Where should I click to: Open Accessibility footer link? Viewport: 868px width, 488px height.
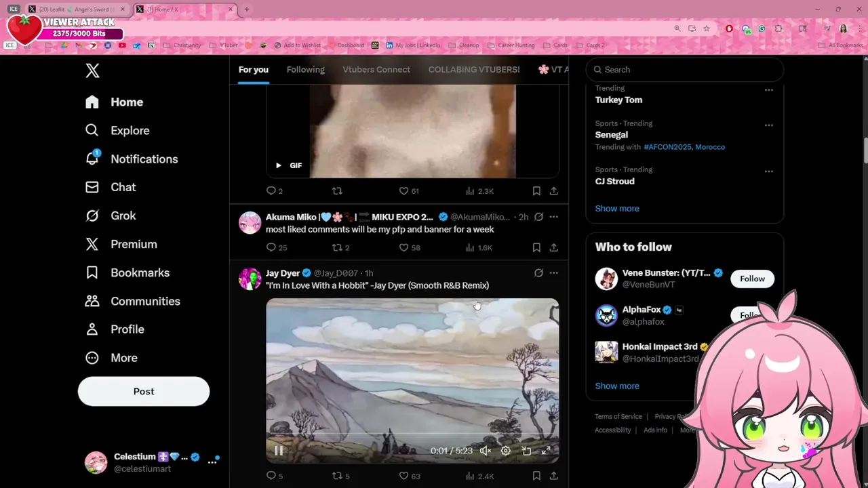[x=613, y=430]
